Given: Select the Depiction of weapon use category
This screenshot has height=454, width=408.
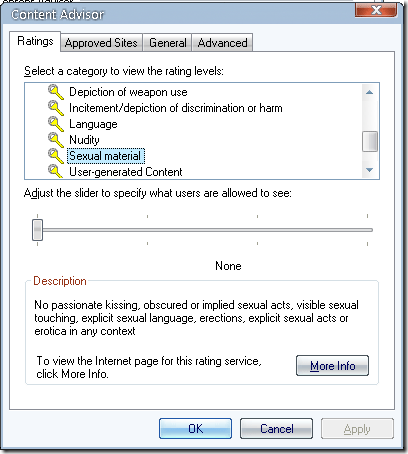Looking at the screenshot, I should click(128, 92).
